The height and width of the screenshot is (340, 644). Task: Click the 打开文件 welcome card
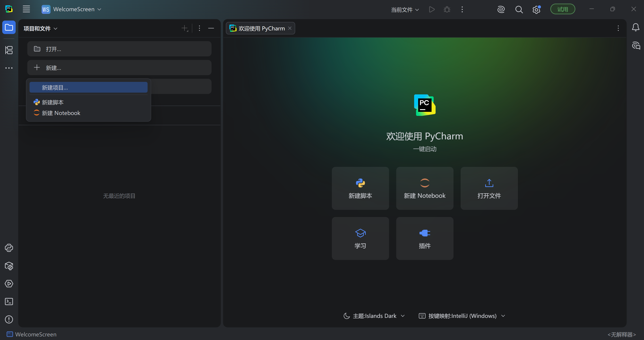(x=489, y=188)
